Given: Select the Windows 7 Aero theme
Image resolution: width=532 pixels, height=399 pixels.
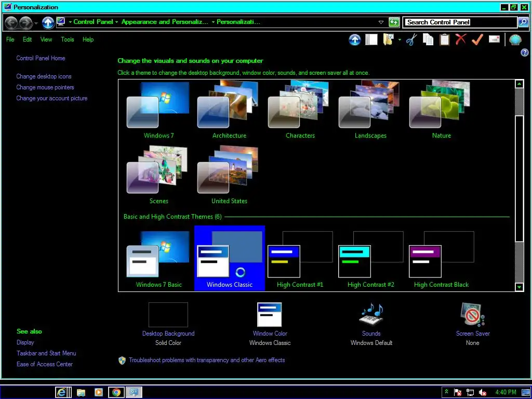Looking at the screenshot, I should (158, 110).
